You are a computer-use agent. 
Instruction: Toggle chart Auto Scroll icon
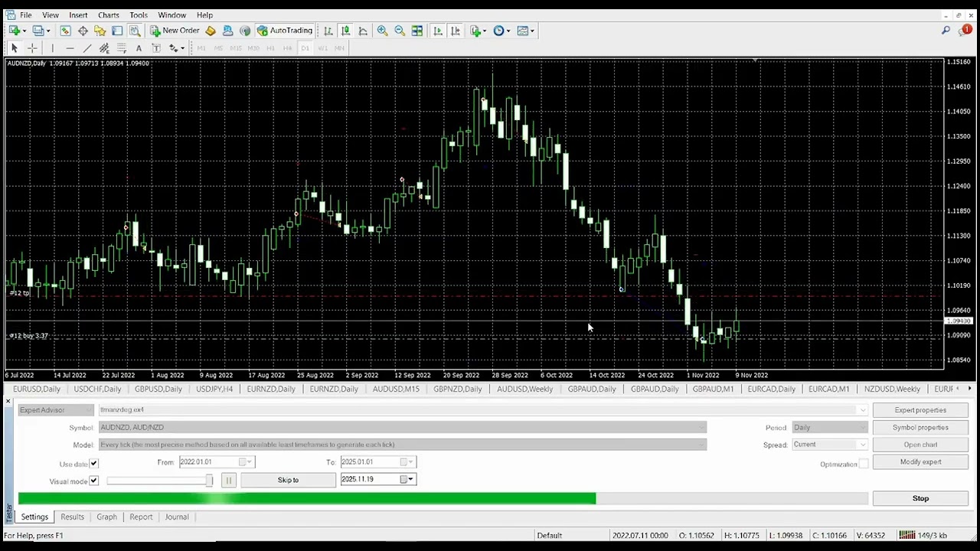pos(438,31)
